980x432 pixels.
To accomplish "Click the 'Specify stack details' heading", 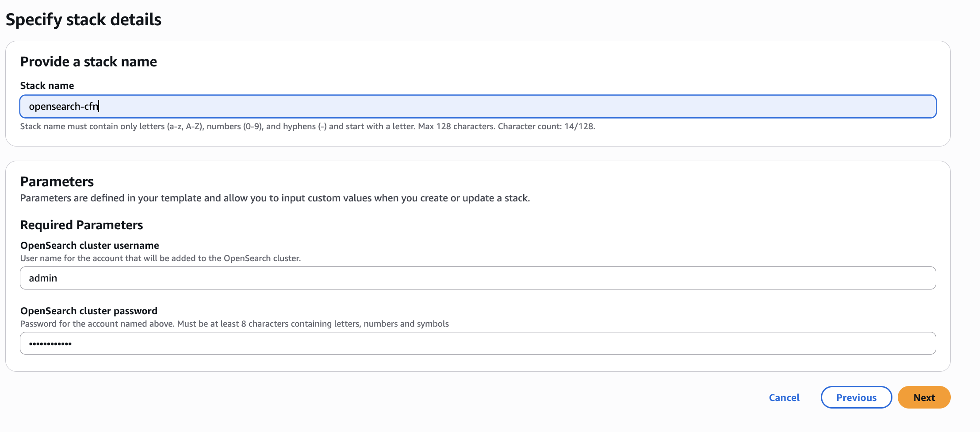I will click(x=84, y=19).
